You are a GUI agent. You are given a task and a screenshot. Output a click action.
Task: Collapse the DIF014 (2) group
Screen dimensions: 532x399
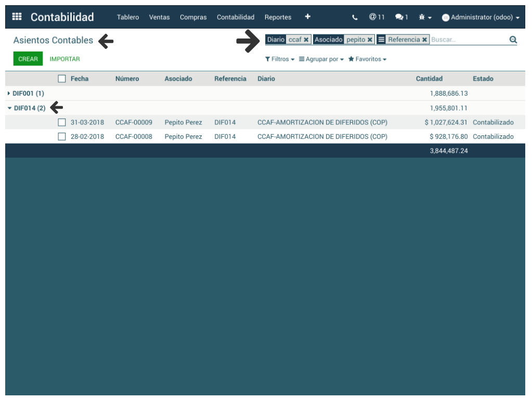27,108
